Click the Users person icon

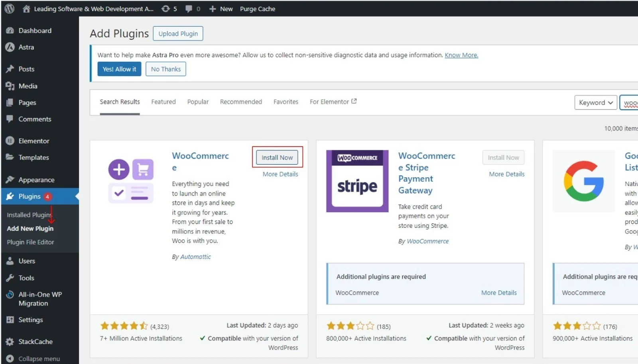(x=10, y=261)
